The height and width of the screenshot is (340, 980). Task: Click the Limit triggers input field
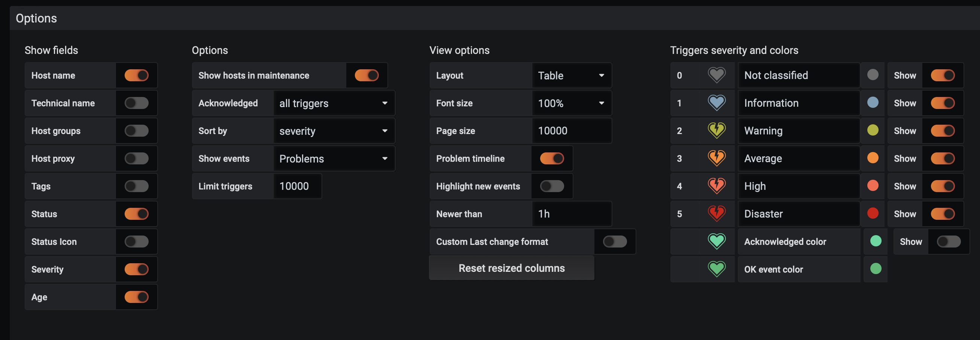point(298,186)
